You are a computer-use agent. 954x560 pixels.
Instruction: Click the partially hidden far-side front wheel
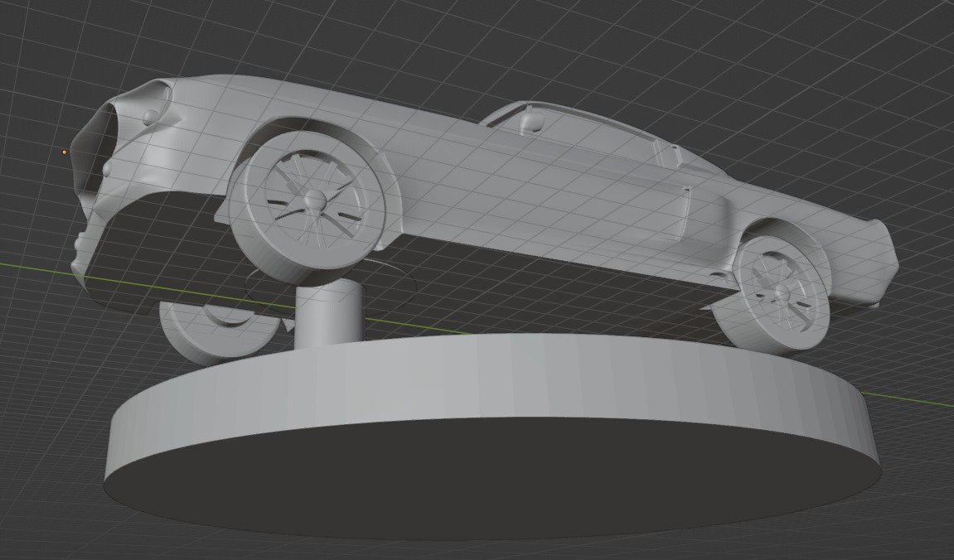click(x=219, y=333)
